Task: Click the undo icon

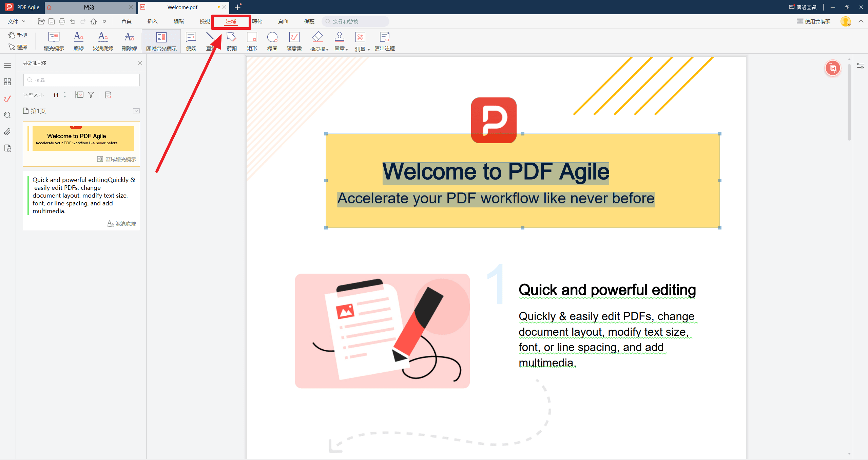Action: click(73, 21)
